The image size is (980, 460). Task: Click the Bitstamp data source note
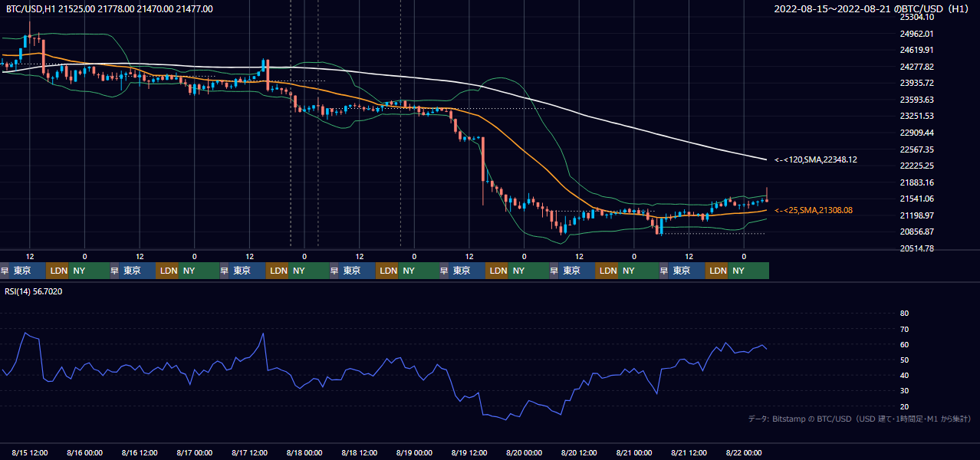coord(860,419)
